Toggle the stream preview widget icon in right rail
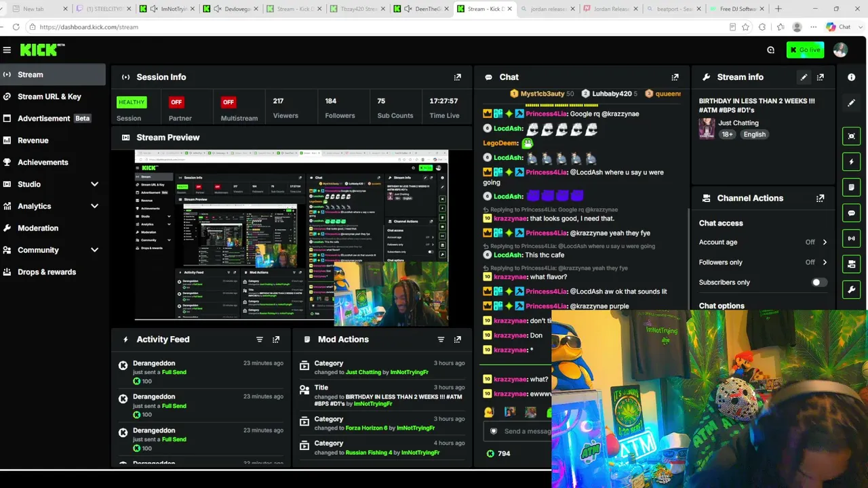 coord(852,136)
